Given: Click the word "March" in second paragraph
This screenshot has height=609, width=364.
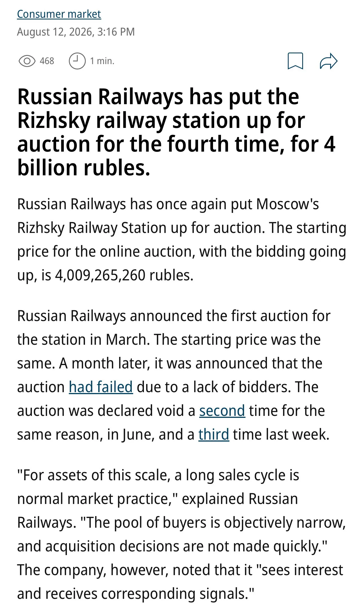Looking at the screenshot, I should 128,339.
